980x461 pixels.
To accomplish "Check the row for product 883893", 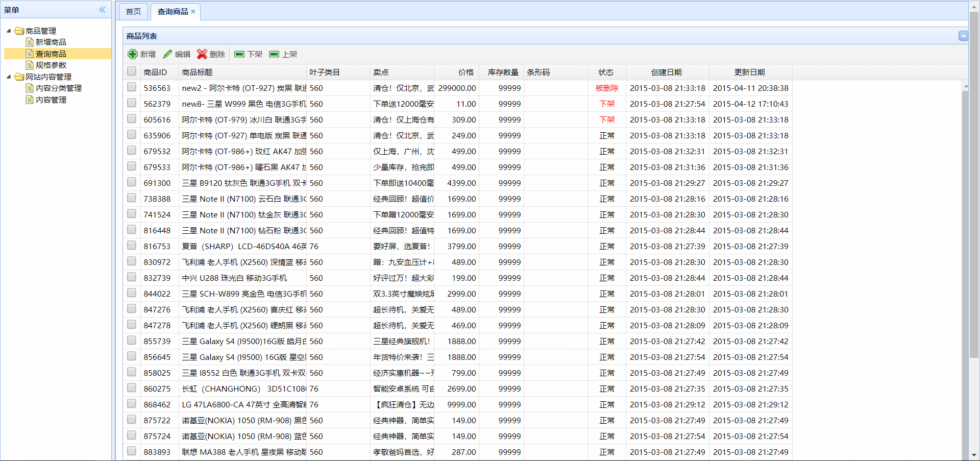I will tap(132, 451).
